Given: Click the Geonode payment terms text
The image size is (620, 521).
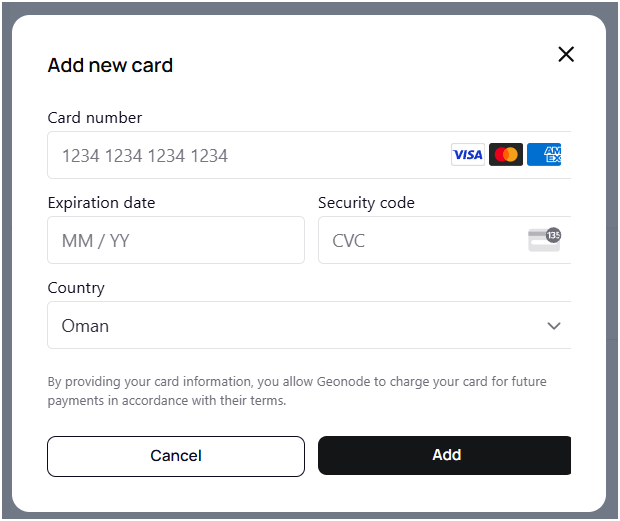Looking at the screenshot, I should (x=297, y=391).
